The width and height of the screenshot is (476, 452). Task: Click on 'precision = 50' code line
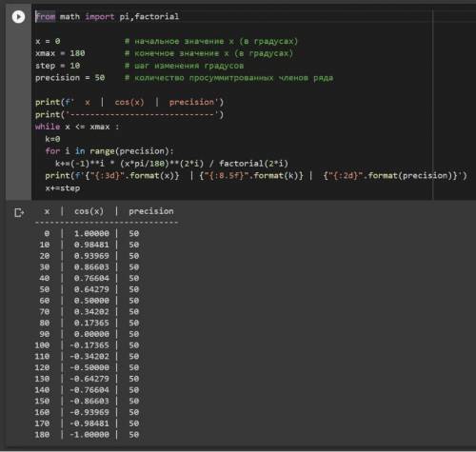(x=69, y=78)
